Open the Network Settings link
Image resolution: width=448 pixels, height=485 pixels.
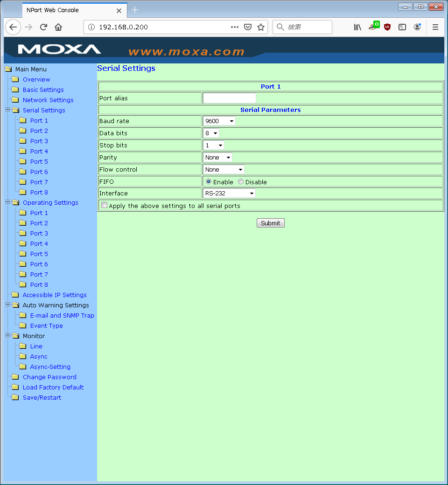click(x=48, y=100)
